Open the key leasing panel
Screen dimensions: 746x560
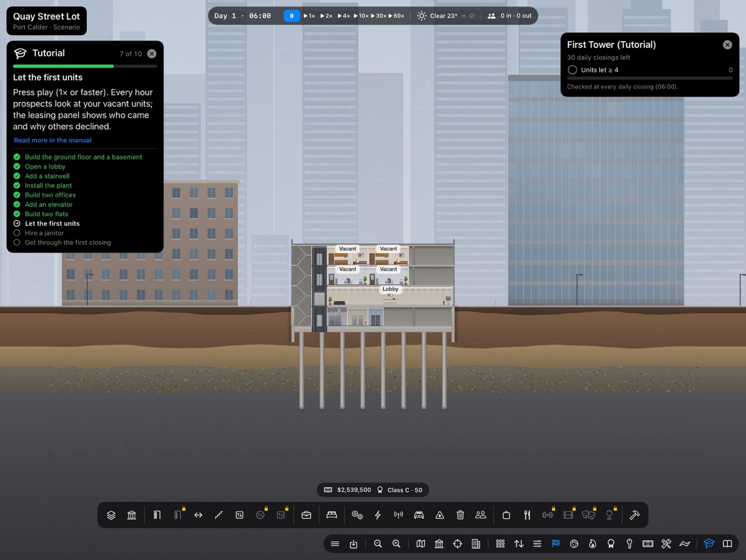pyautogui.click(x=629, y=544)
